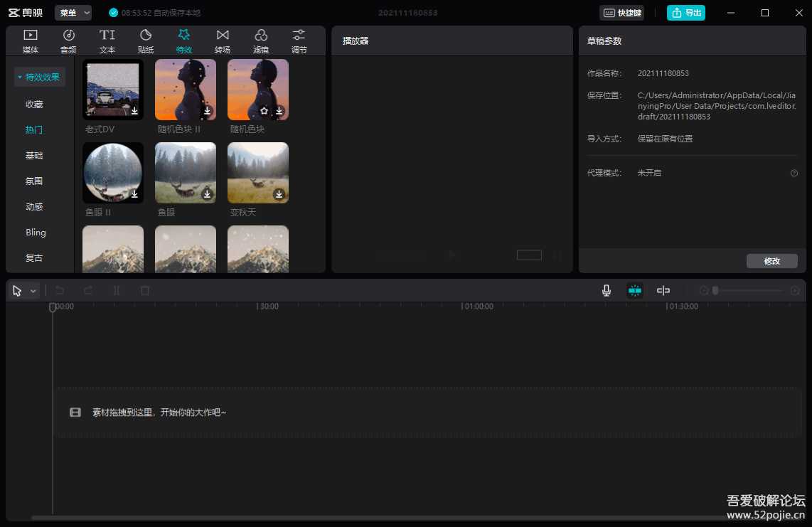Toggle the highlighted keyframe/effects button near the mic

[634, 290]
